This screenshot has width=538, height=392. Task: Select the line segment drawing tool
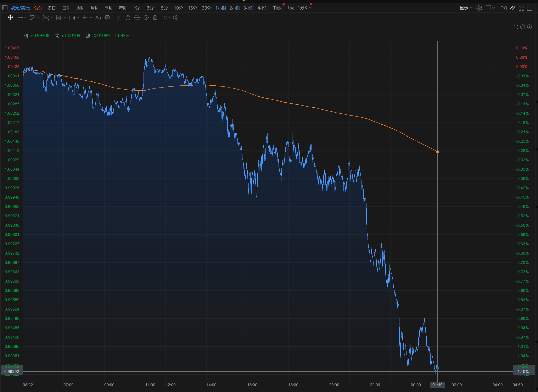[20, 18]
